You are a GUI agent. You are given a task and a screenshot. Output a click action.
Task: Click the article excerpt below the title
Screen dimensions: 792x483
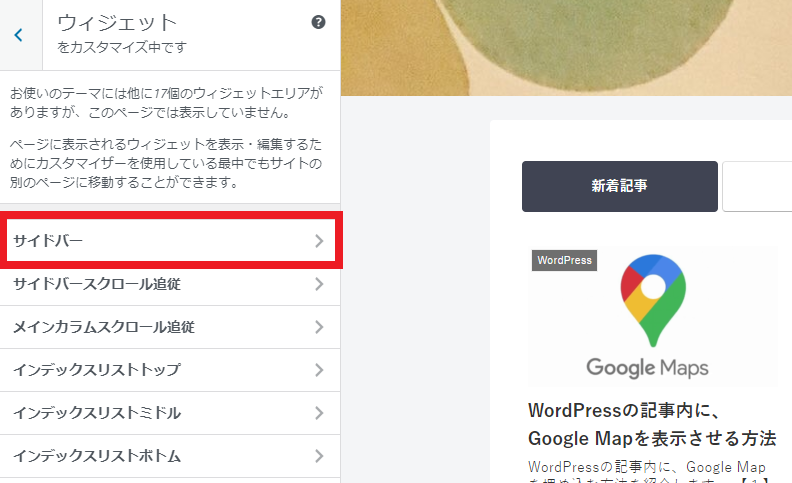pyautogui.click(x=648, y=472)
